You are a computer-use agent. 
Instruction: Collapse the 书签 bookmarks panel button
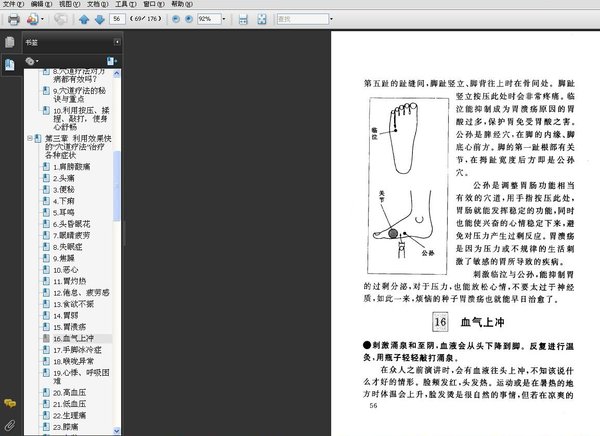pos(117,42)
